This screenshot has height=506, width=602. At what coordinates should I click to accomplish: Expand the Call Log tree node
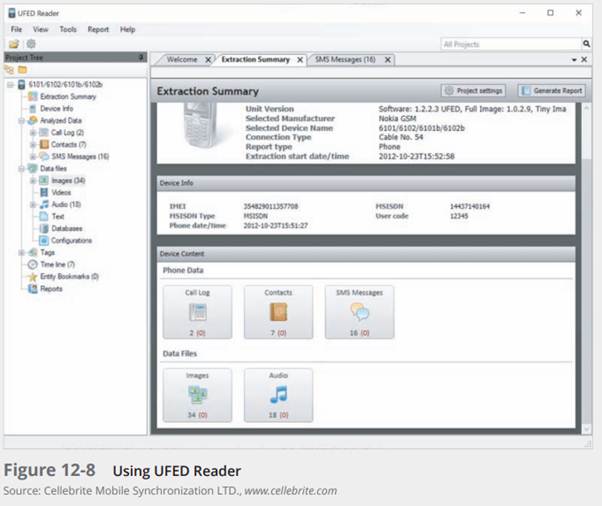coord(33,132)
